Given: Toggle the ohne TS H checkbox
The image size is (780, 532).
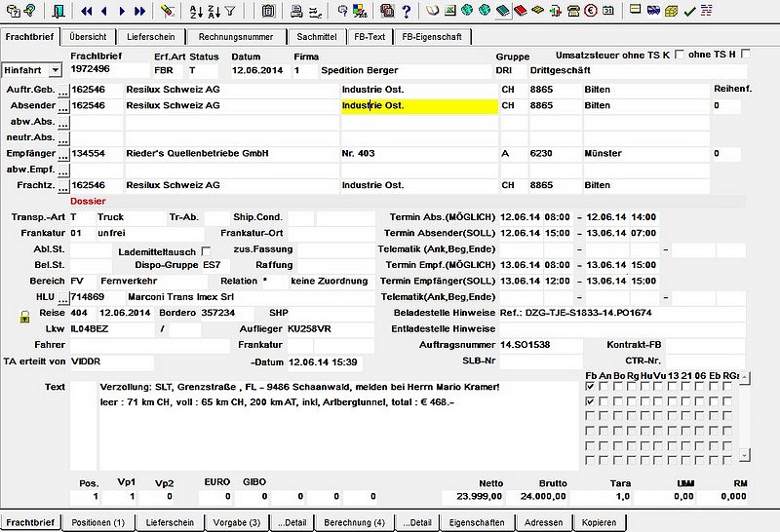Looking at the screenshot, I should coord(745,54).
